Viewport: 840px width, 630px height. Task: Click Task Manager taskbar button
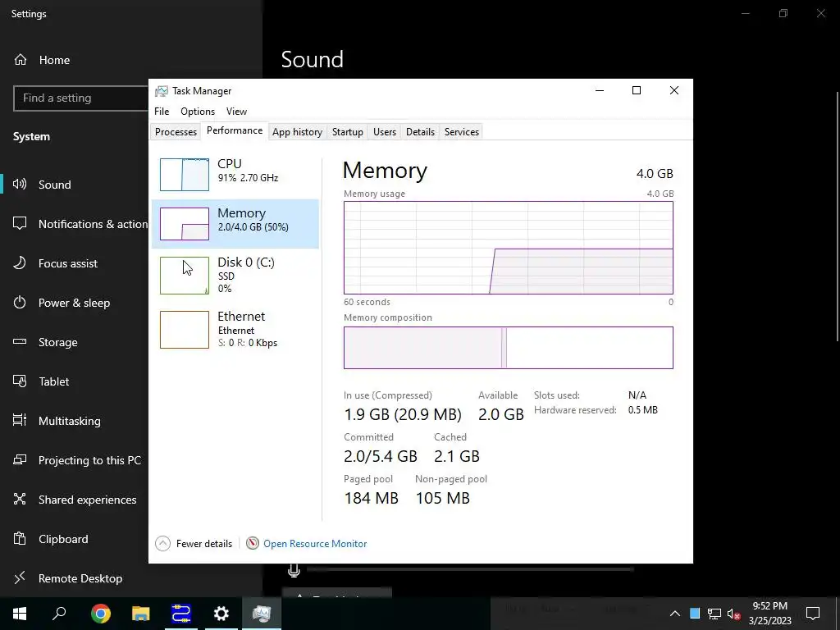[x=262, y=614]
